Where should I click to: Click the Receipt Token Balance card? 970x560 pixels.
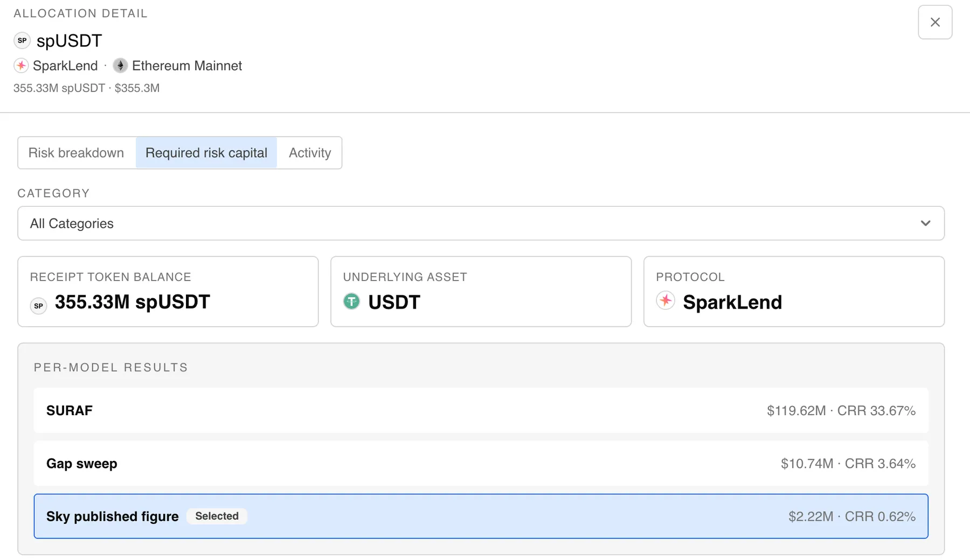tap(168, 291)
